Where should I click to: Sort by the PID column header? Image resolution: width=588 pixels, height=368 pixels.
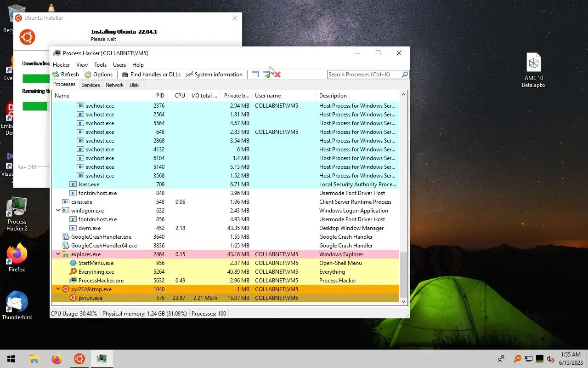(x=155, y=96)
